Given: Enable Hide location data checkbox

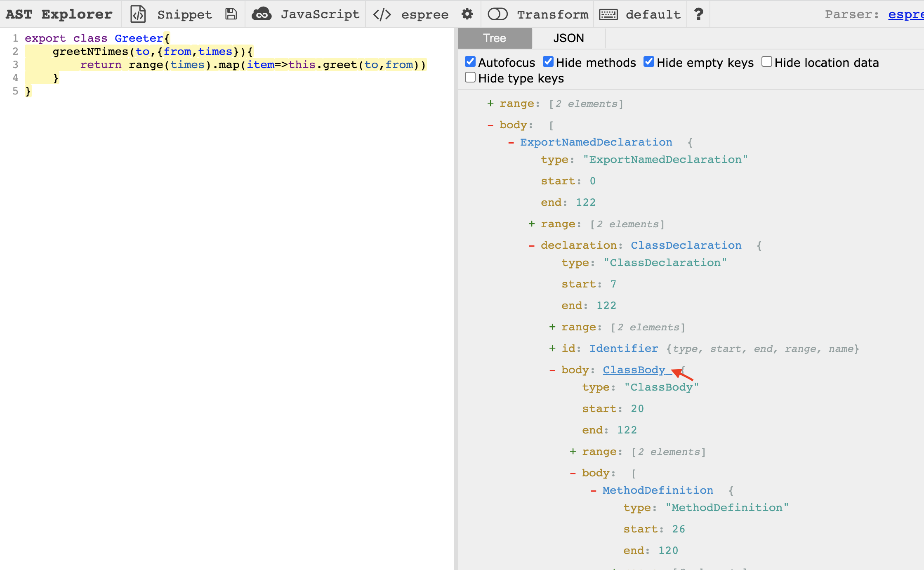Looking at the screenshot, I should coord(766,62).
